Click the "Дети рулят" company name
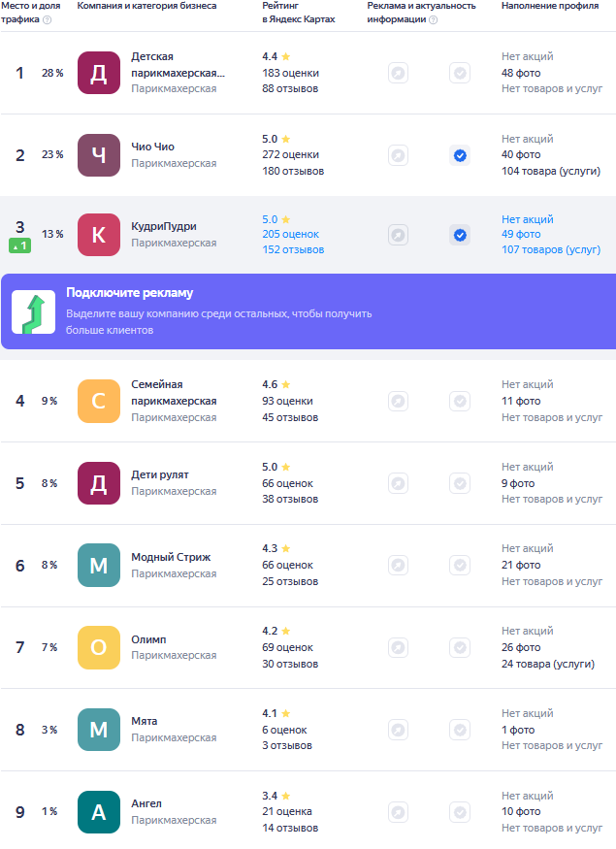This screenshot has width=616, height=849. (160, 474)
